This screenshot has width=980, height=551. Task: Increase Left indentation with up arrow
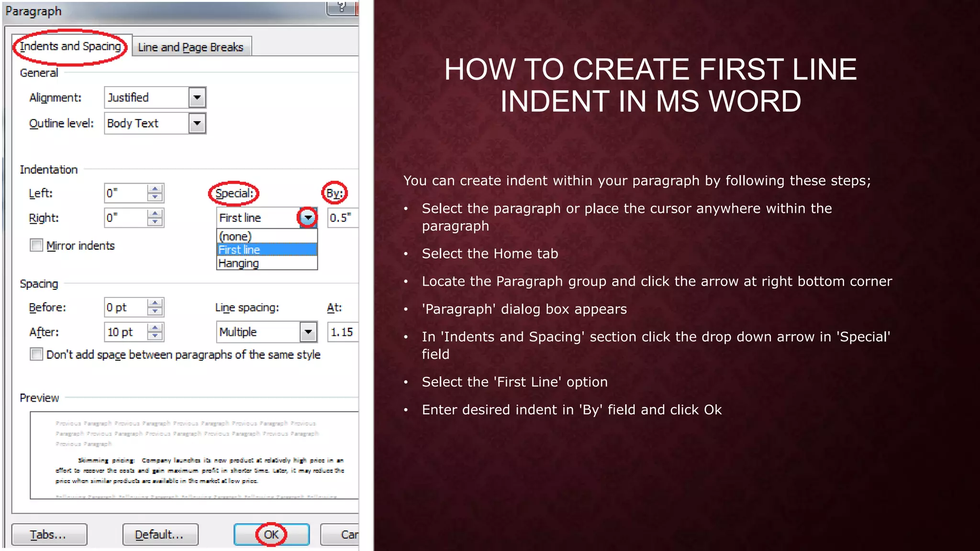pos(155,189)
